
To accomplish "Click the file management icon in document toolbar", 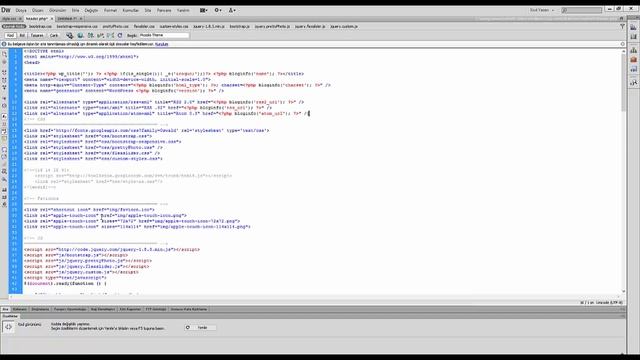I will pyautogui.click(x=91, y=36).
